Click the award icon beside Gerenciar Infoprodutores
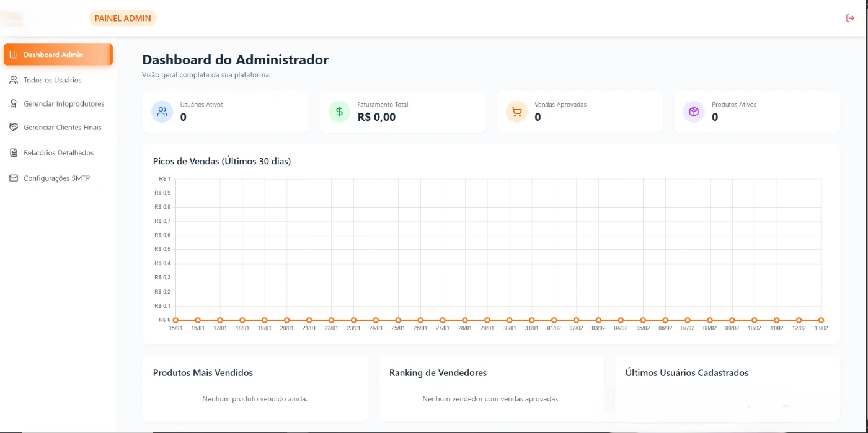 pos(14,104)
